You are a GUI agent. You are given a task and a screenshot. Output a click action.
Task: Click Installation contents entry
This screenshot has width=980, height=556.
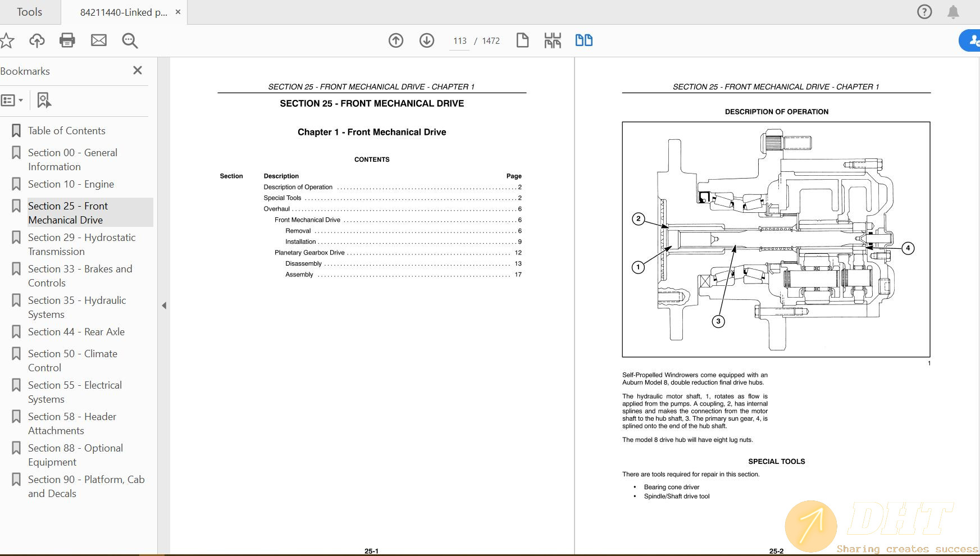coord(403,241)
